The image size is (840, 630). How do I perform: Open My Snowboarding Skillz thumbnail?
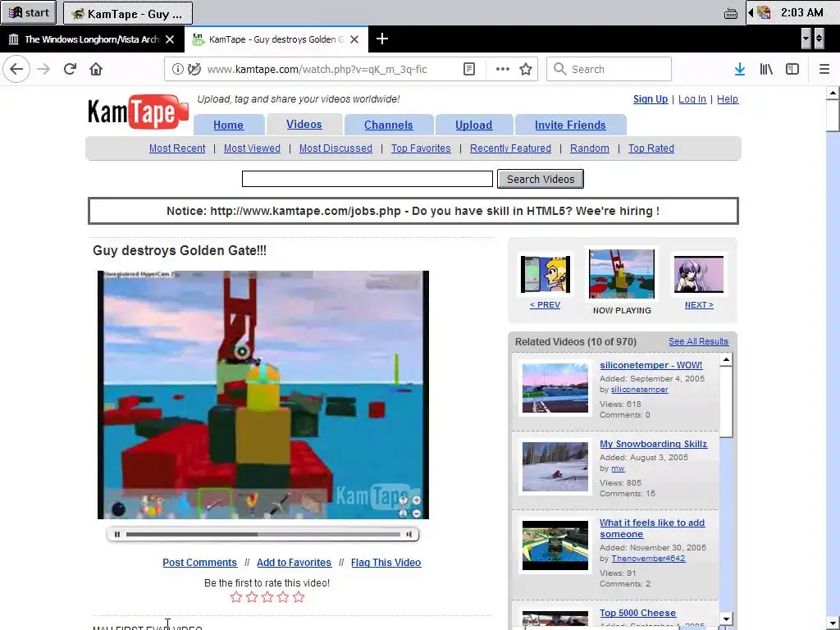(555, 466)
